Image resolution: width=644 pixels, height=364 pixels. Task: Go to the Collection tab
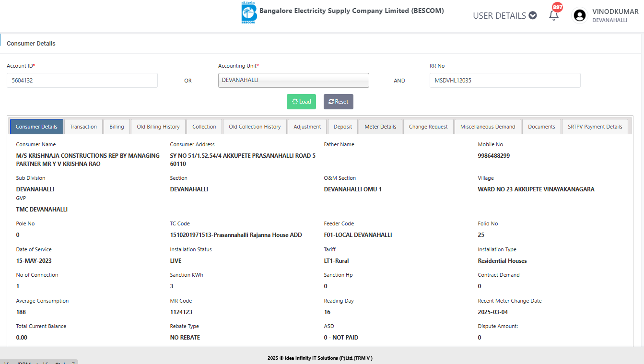204,127
